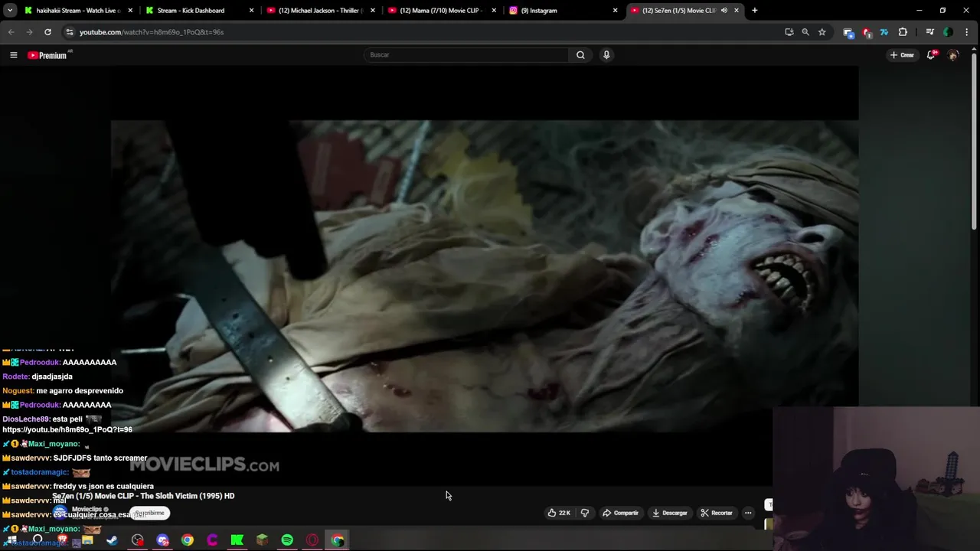Open Spotify from the taskbar
This screenshot has width=980, height=551.
287,540
